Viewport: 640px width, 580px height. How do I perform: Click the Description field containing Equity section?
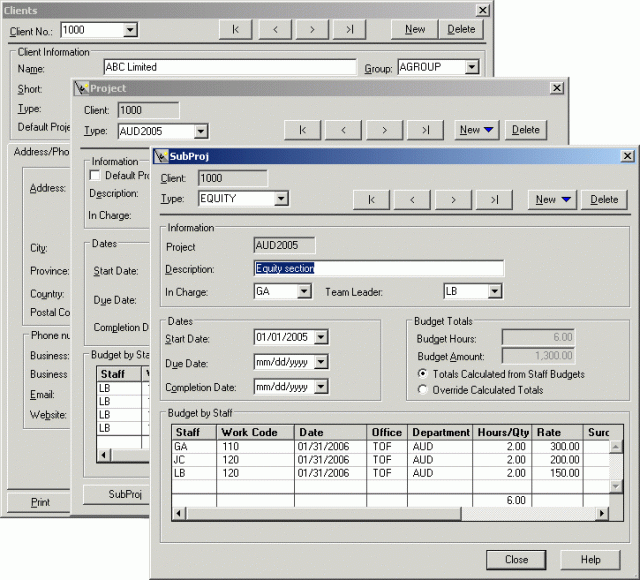click(x=378, y=268)
